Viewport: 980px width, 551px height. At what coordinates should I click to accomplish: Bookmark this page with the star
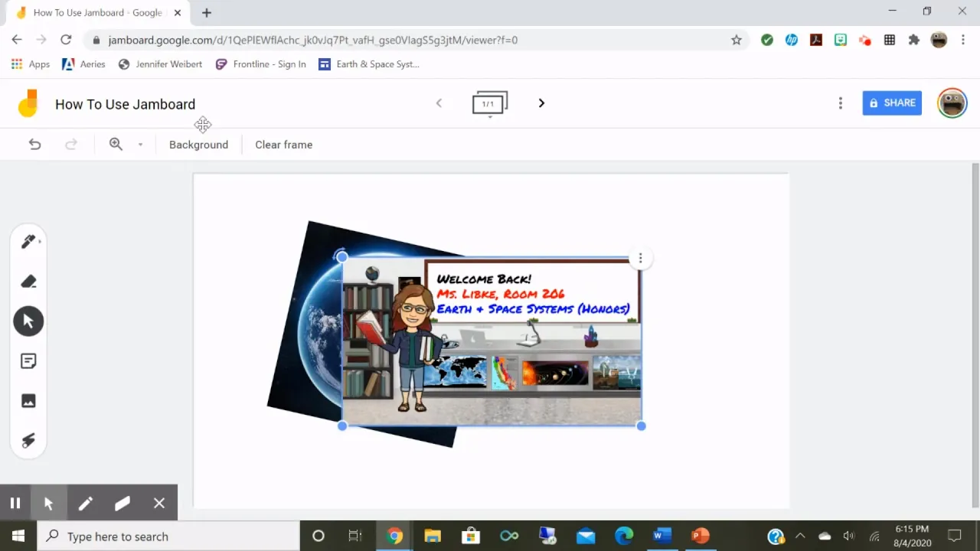coord(736,40)
